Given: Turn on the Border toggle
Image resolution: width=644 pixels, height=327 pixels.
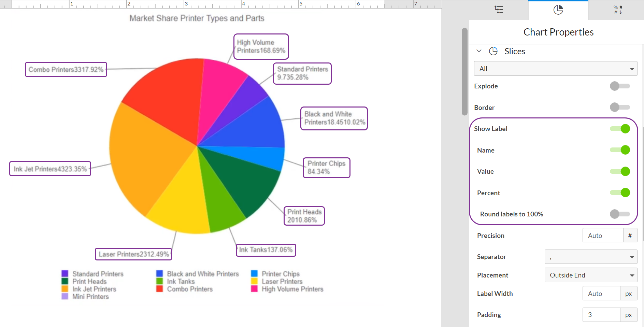Looking at the screenshot, I should [619, 107].
